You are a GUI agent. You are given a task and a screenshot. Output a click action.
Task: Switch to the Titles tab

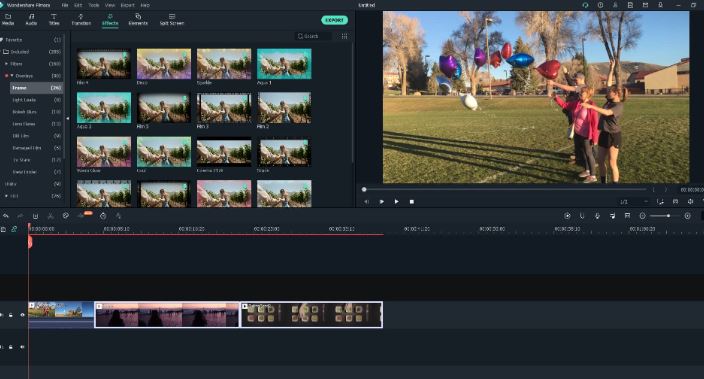pyautogui.click(x=54, y=19)
